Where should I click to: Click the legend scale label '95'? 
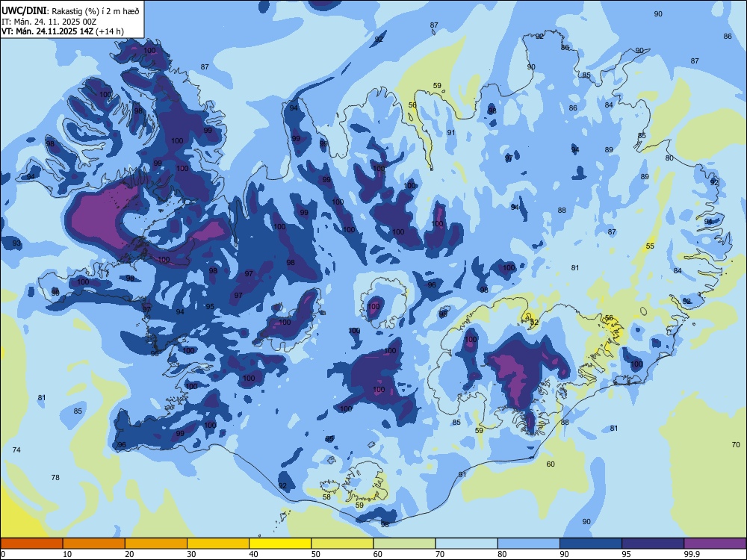(627, 554)
